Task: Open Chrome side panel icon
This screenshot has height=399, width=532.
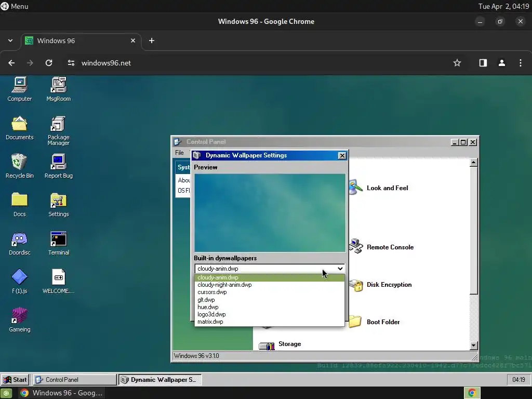Action: tap(483, 63)
